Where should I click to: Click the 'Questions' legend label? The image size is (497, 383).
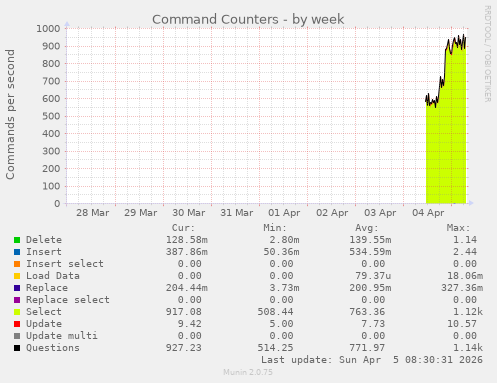coord(53,348)
